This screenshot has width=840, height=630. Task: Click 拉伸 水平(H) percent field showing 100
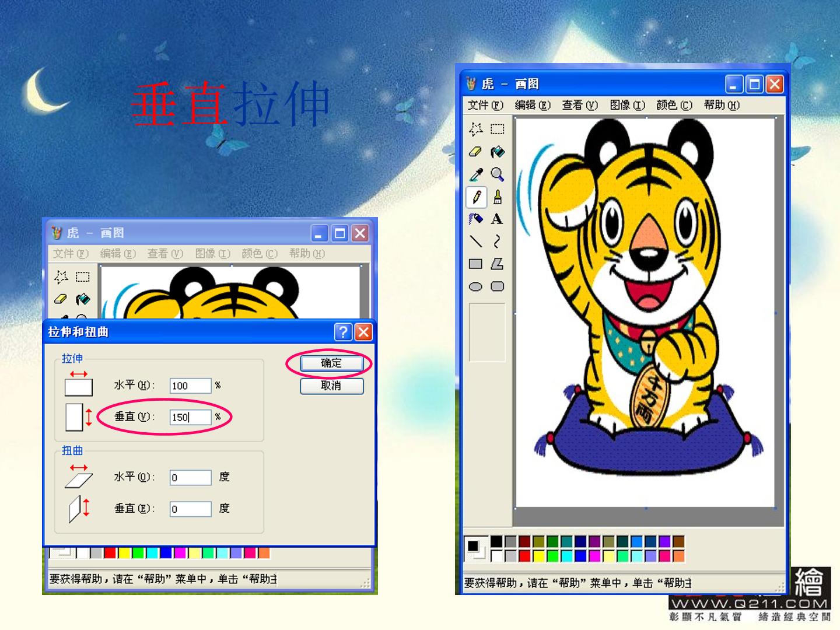191,386
